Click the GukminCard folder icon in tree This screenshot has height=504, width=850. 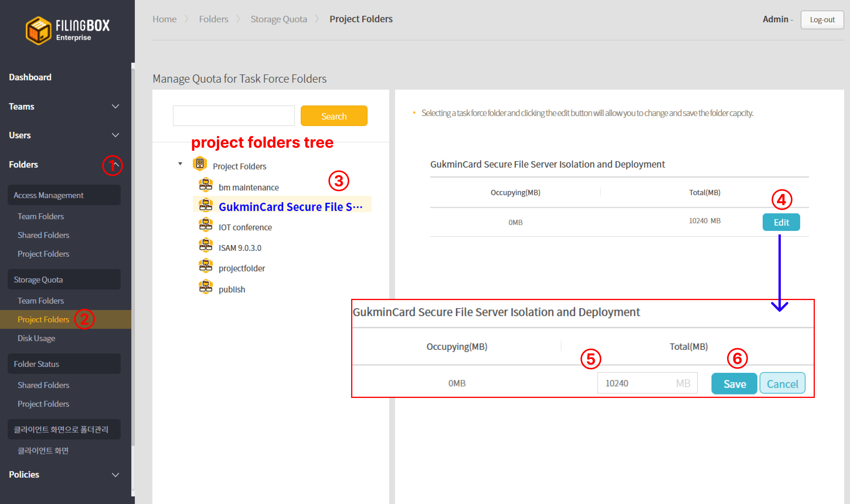(205, 205)
